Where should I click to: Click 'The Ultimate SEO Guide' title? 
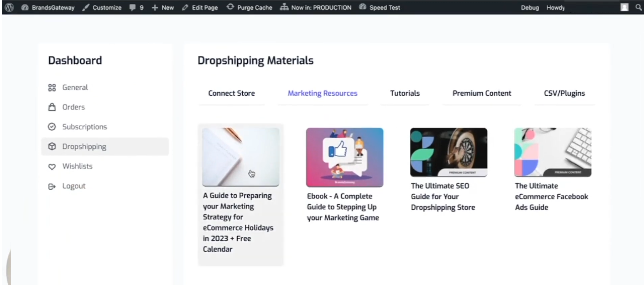(443, 196)
